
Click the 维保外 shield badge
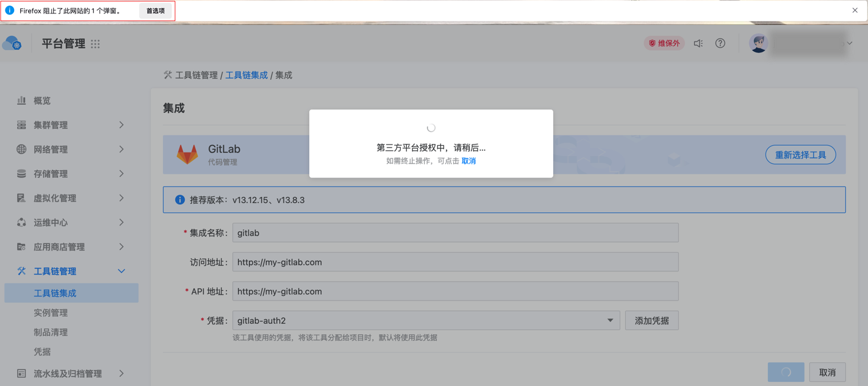(x=664, y=43)
